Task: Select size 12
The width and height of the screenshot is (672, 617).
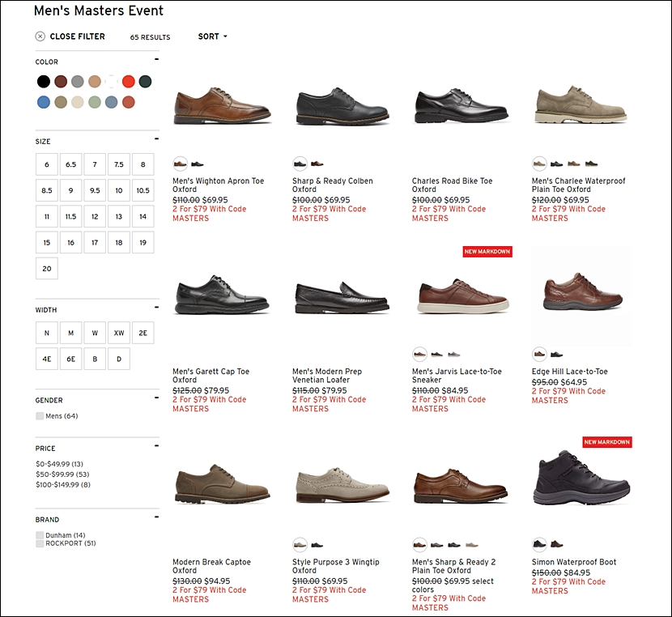Action: point(95,217)
